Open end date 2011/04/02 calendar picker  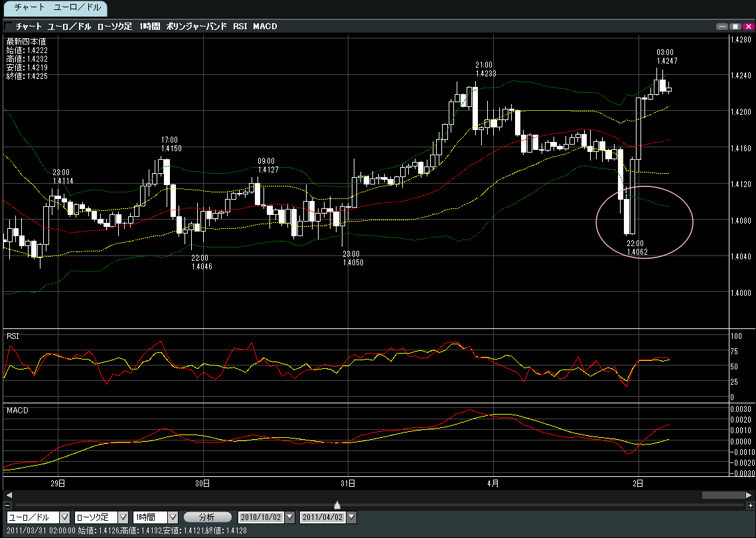click(x=352, y=517)
